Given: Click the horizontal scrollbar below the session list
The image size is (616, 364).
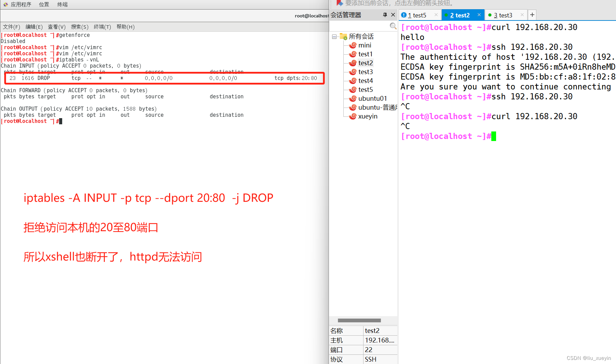Looking at the screenshot, I should coord(359,320).
